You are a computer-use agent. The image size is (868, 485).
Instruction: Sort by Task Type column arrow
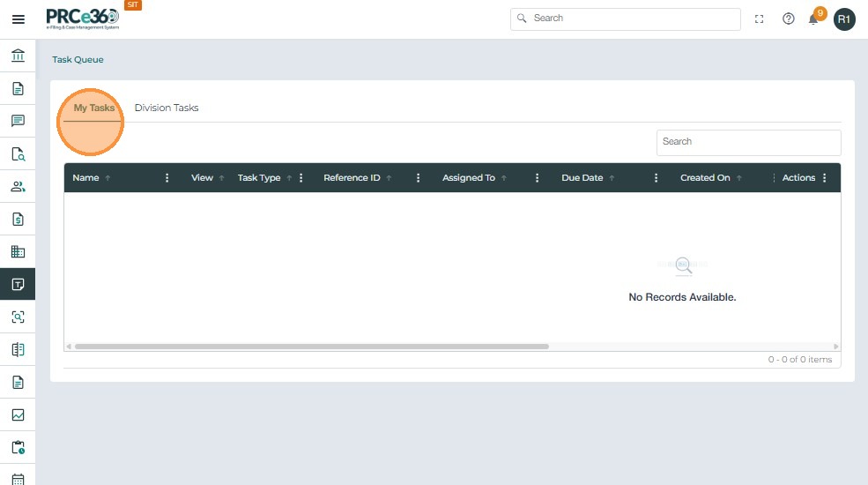click(289, 178)
